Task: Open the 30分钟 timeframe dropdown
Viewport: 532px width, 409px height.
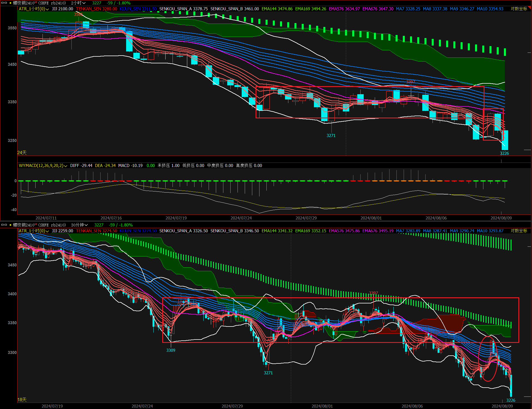Action: pyautogui.click(x=79, y=225)
